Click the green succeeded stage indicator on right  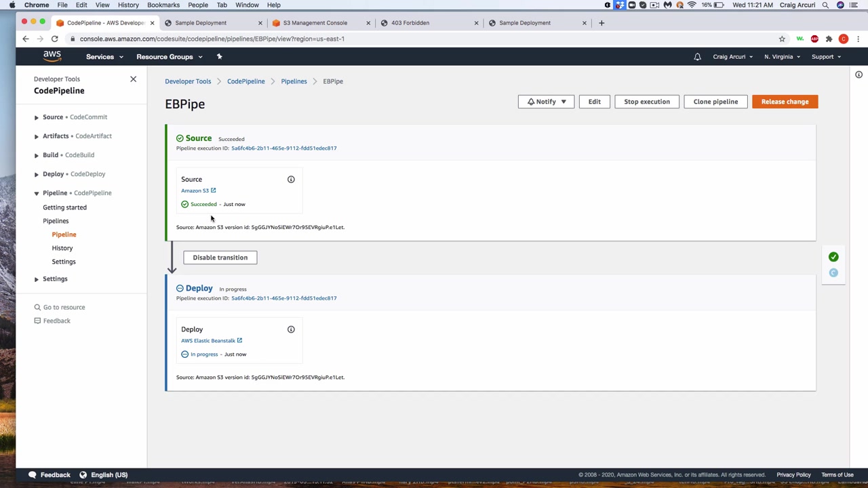click(833, 257)
